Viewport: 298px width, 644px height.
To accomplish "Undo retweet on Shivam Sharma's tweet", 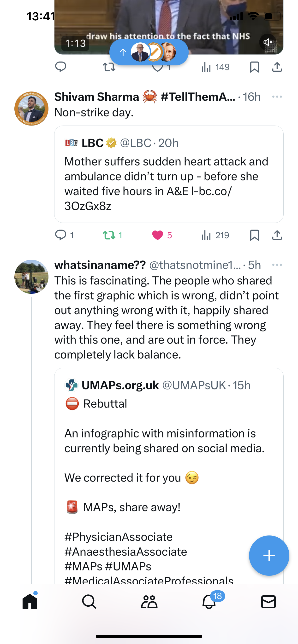I will click(x=113, y=235).
